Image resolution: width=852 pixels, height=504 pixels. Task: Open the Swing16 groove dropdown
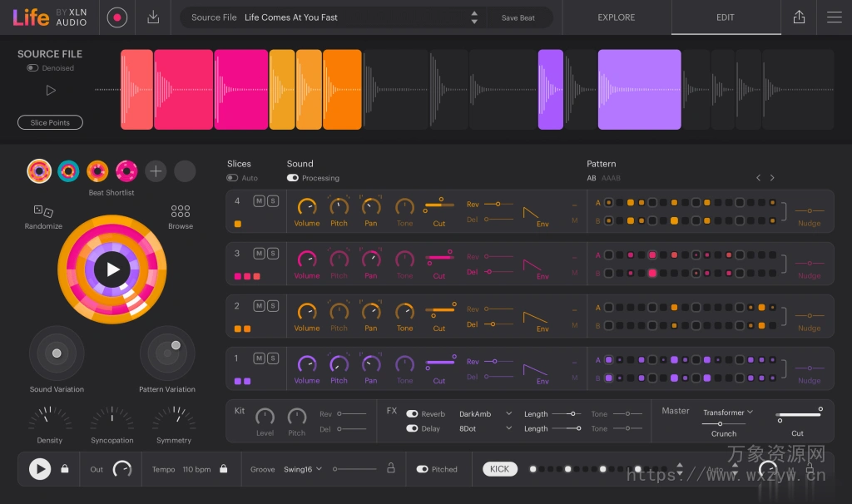(302, 469)
